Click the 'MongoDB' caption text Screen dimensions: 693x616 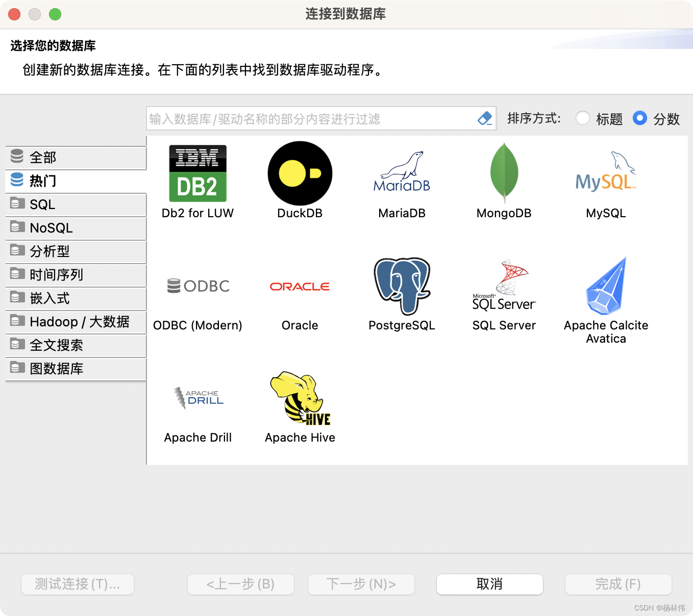(504, 213)
